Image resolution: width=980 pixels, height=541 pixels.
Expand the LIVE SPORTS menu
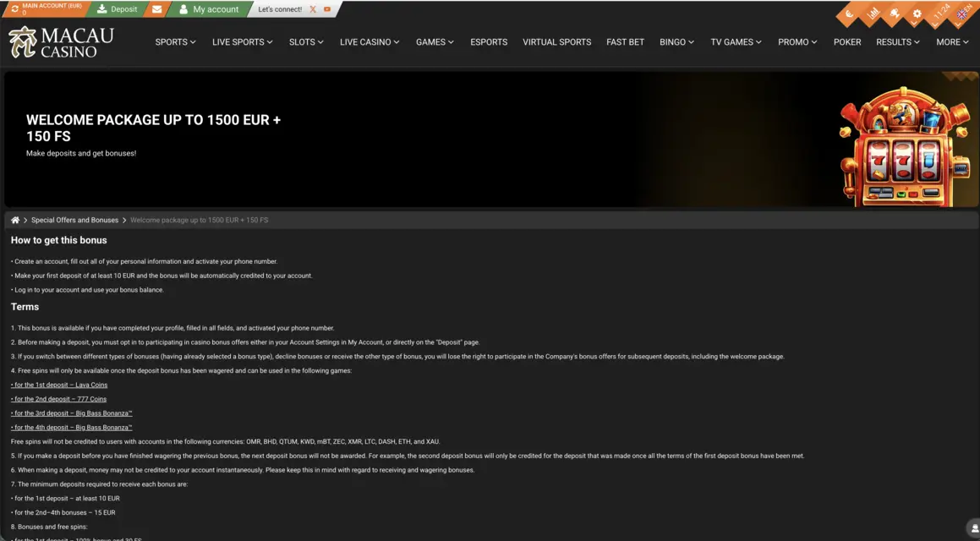point(242,42)
